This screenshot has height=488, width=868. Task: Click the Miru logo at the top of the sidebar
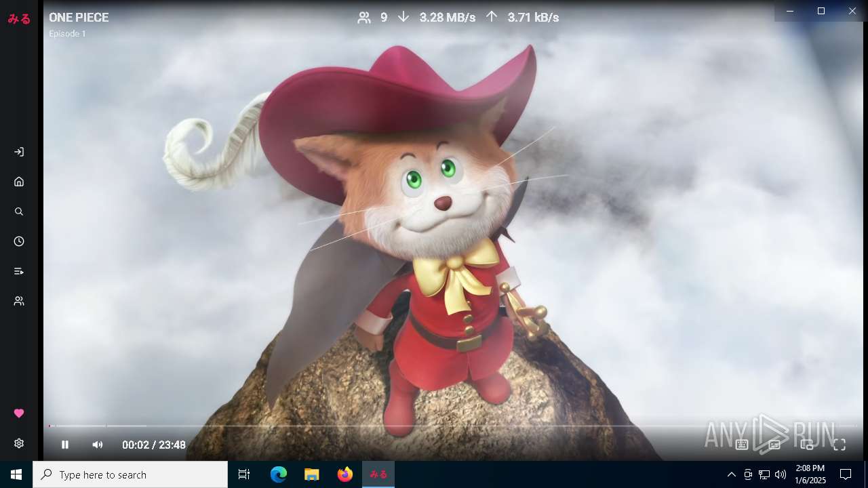(19, 19)
